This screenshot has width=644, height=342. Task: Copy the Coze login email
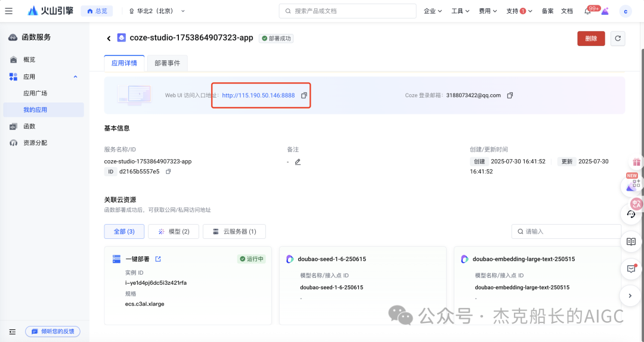click(x=510, y=95)
